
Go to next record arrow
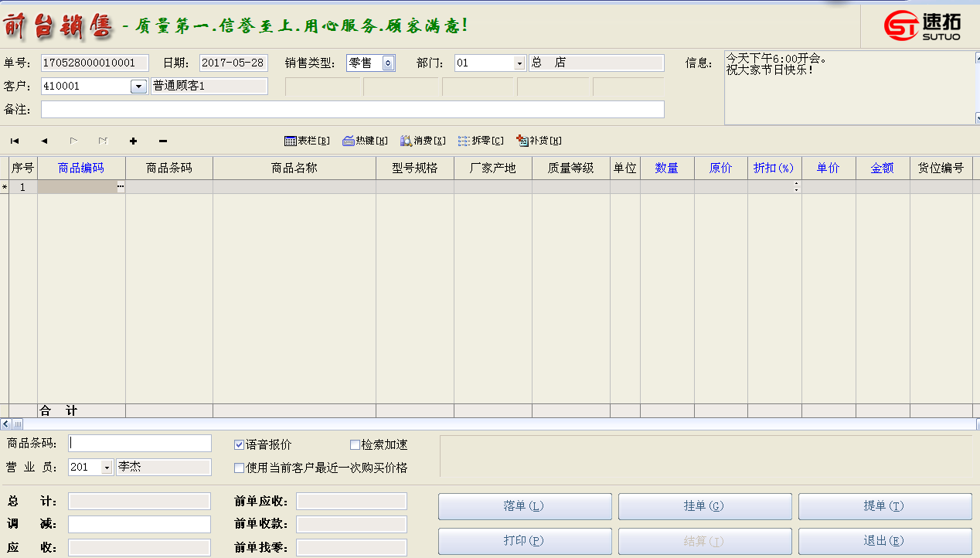point(73,141)
